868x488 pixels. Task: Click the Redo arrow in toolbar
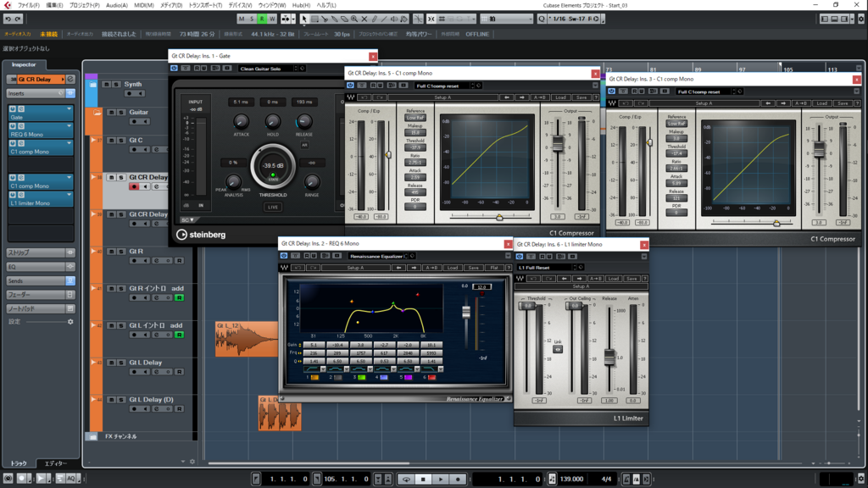(x=19, y=19)
